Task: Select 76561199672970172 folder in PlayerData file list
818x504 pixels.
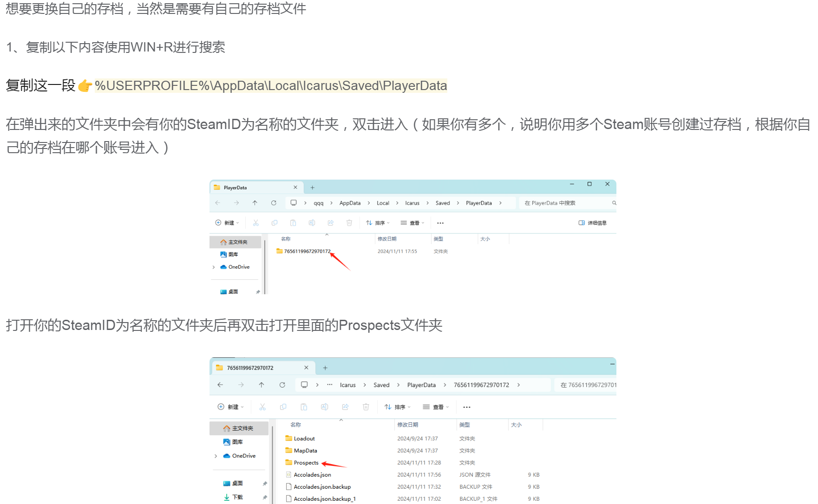Action: click(303, 251)
